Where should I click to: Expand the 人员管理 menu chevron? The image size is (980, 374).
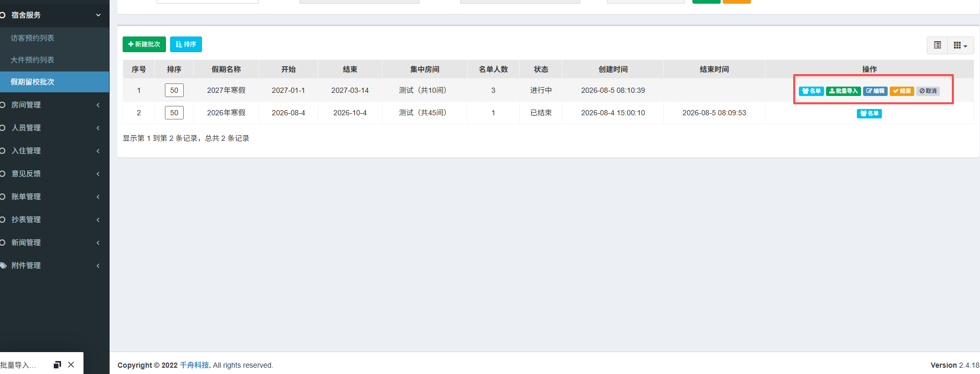[x=98, y=128]
